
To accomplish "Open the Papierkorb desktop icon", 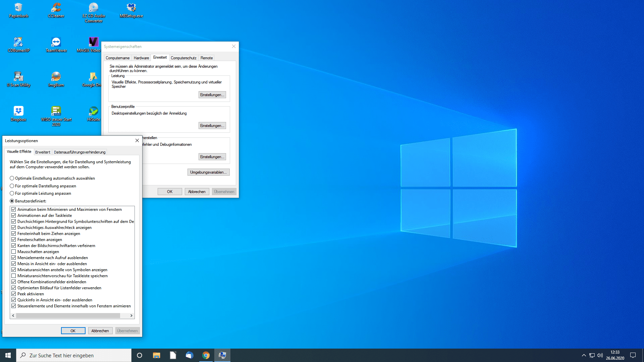I will 18,10.
